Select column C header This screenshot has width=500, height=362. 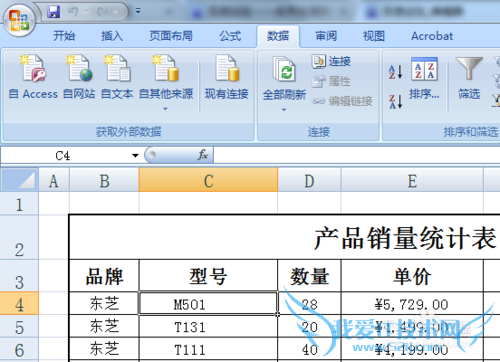click(208, 180)
